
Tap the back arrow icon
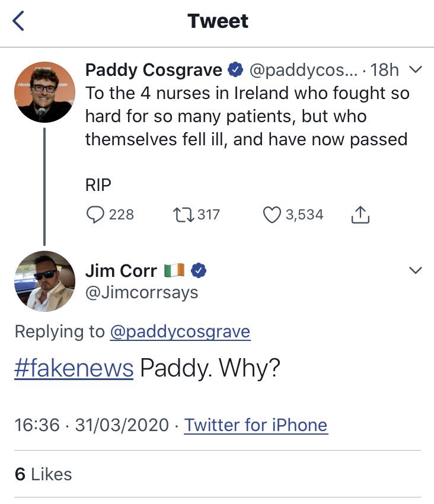pos(19,21)
